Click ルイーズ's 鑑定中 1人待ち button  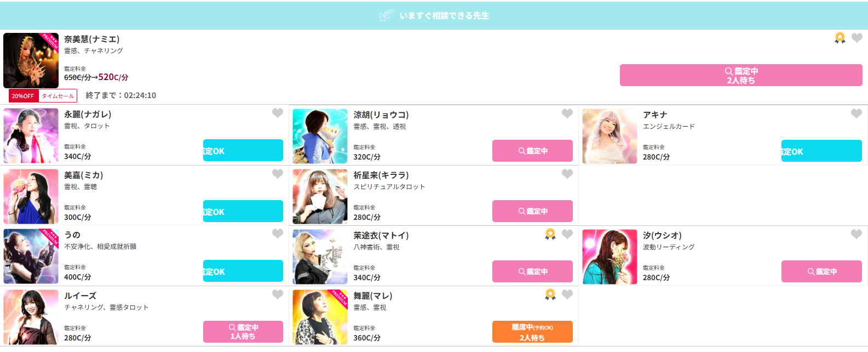(x=243, y=332)
